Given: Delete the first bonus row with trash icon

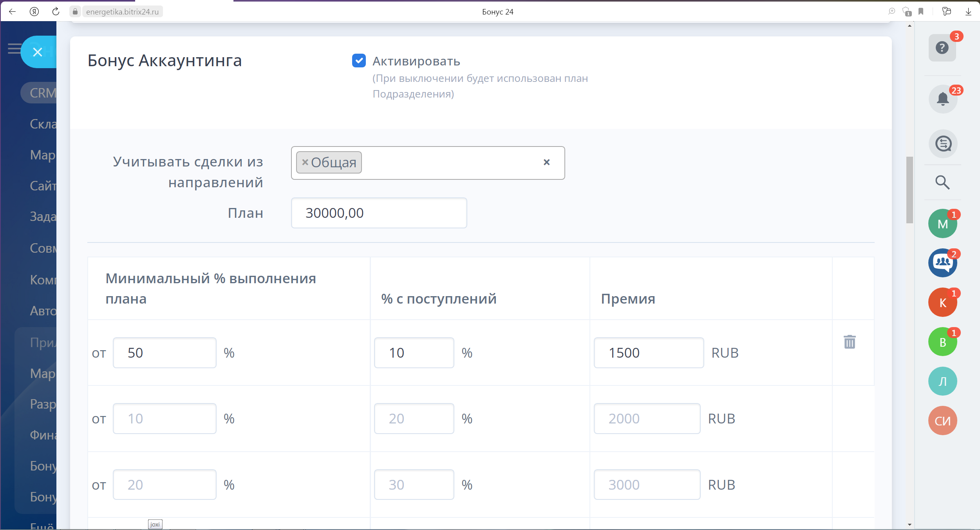Looking at the screenshot, I should [849, 342].
